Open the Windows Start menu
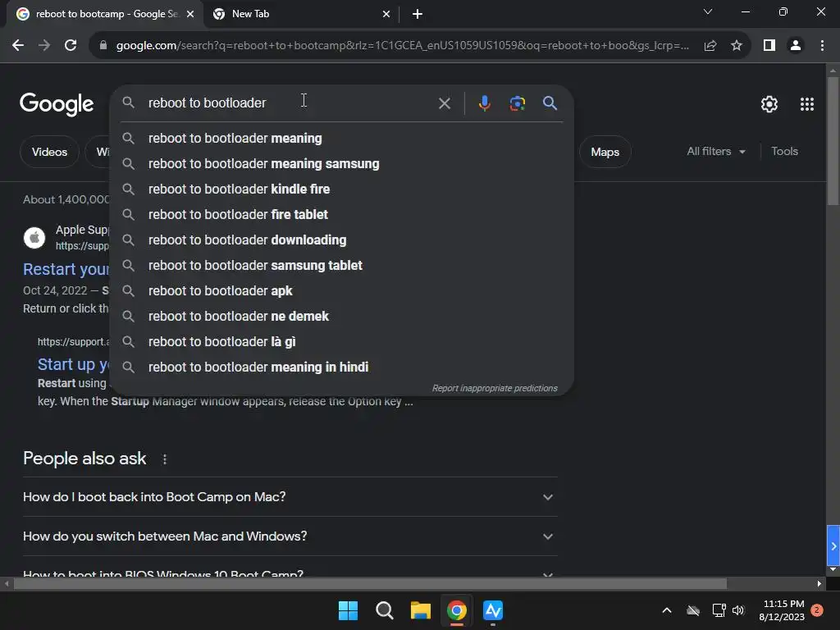840x630 pixels. [348, 610]
